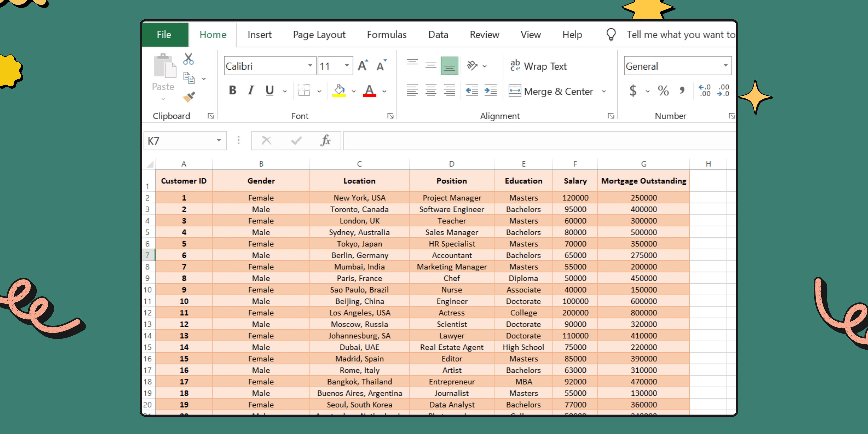This screenshot has width=868, height=434.
Task: Expand the General number format dropdown
Action: 725,66
